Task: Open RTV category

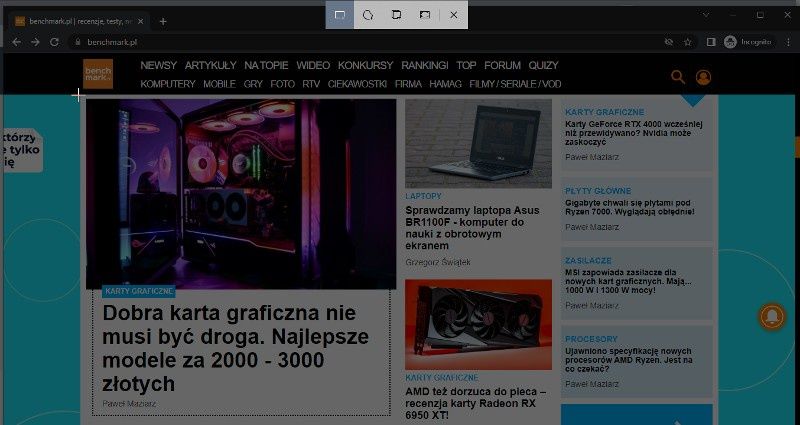Action: pyautogui.click(x=311, y=84)
